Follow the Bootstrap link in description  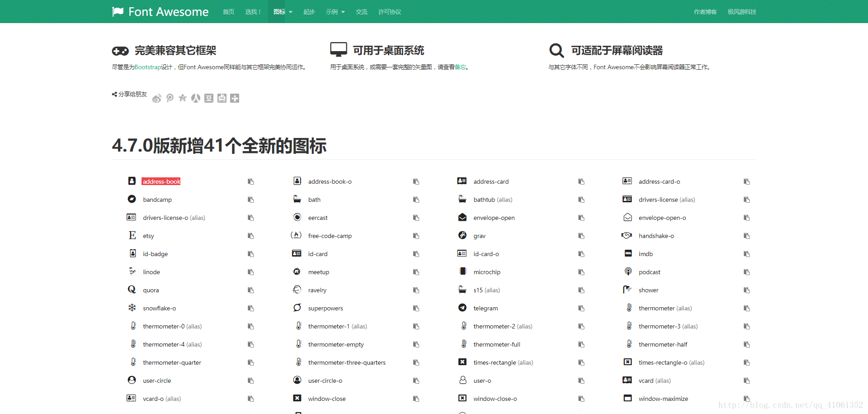click(x=148, y=67)
